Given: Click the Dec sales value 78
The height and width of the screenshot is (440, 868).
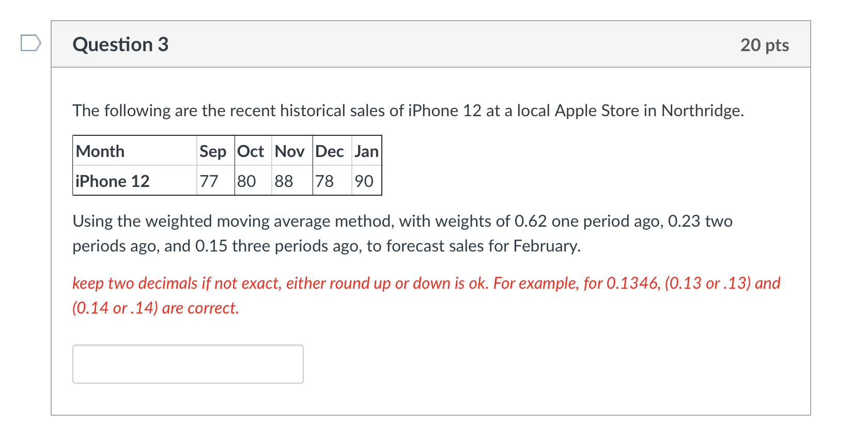Looking at the screenshot, I should (324, 181).
